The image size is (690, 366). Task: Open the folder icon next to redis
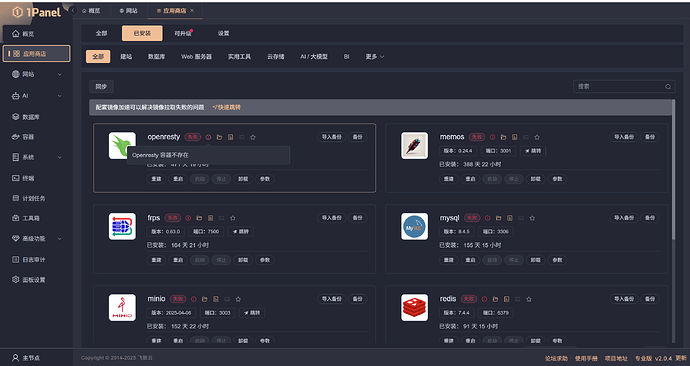pyautogui.click(x=495, y=299)
